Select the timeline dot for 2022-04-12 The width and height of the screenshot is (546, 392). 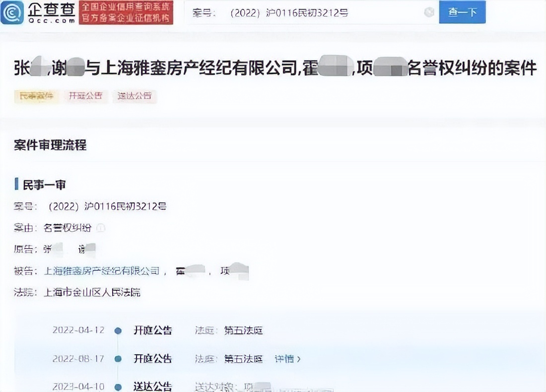pos(118,330)
